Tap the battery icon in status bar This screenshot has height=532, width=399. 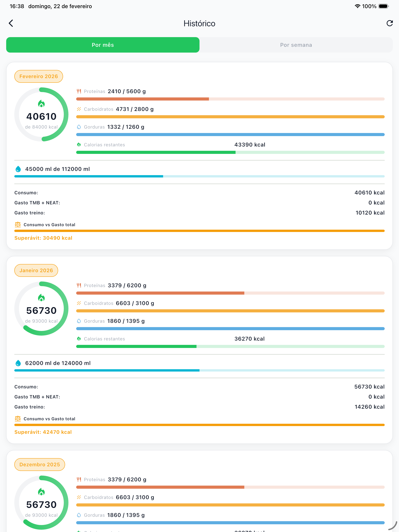pyautogui.click(x=384, y=6)
